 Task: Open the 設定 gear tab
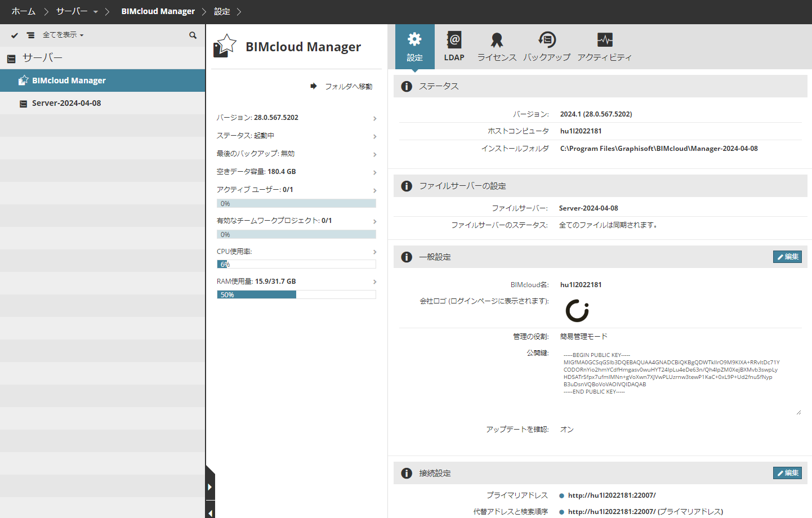(x=415, y=47)
